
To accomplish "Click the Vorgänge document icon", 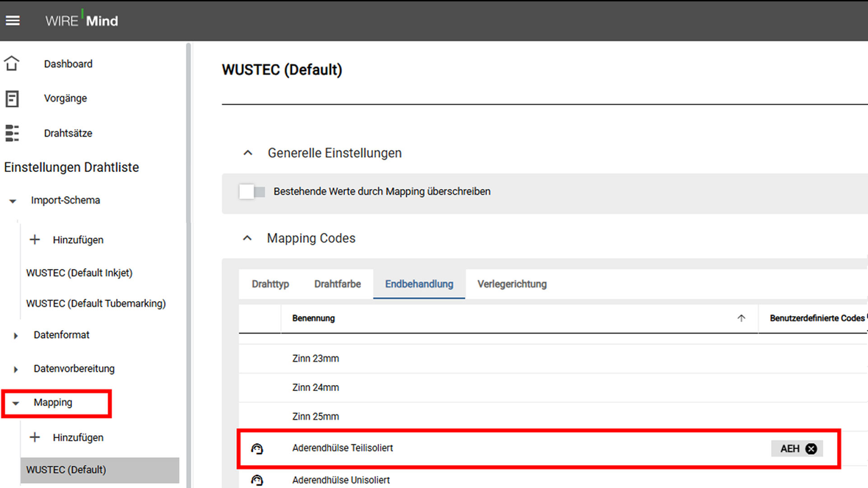I will point(12,98).
